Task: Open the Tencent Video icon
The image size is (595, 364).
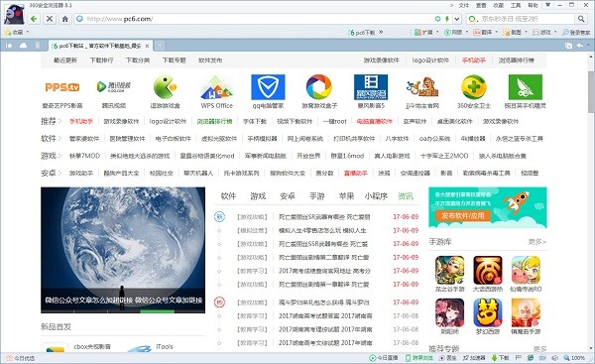Action: 114,87
